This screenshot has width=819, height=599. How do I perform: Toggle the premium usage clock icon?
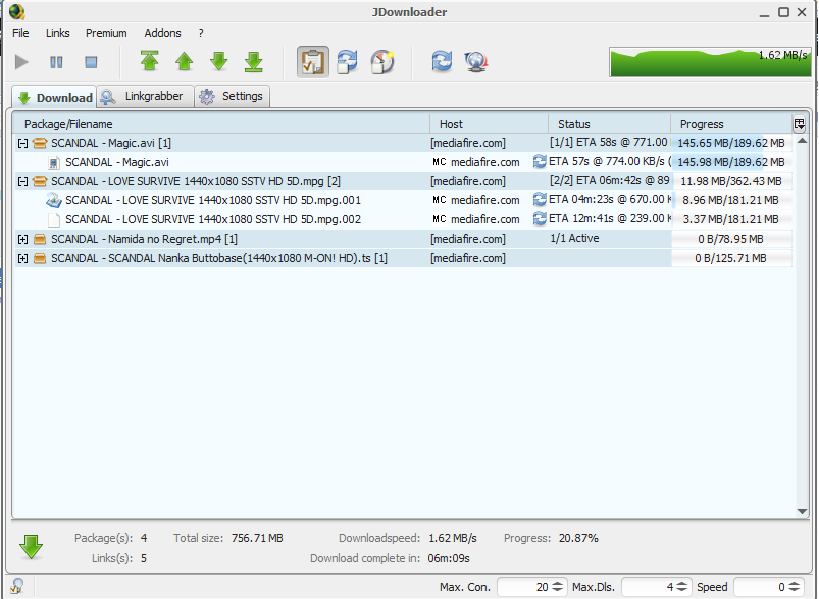coord(382,62)
